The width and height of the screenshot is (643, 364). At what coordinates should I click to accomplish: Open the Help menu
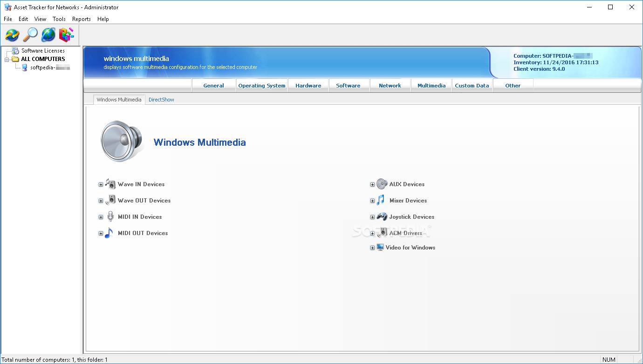tap(103, 19)
